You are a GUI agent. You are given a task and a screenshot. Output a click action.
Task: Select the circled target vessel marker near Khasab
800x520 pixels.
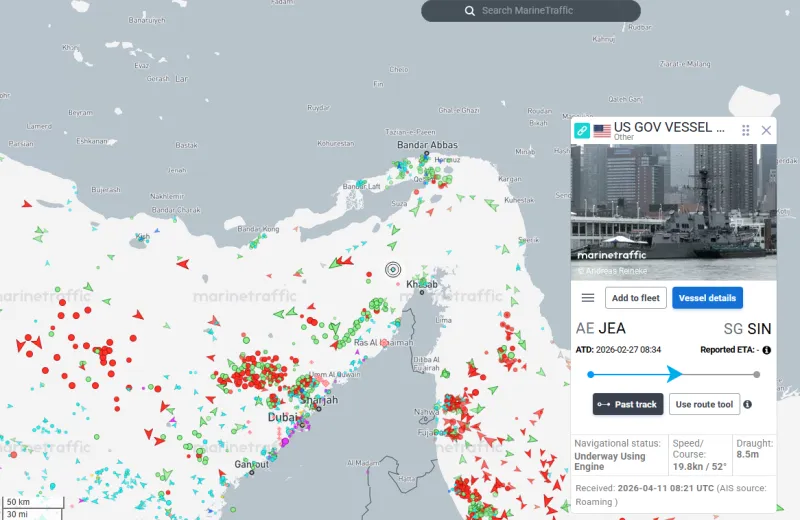(393, 269)
